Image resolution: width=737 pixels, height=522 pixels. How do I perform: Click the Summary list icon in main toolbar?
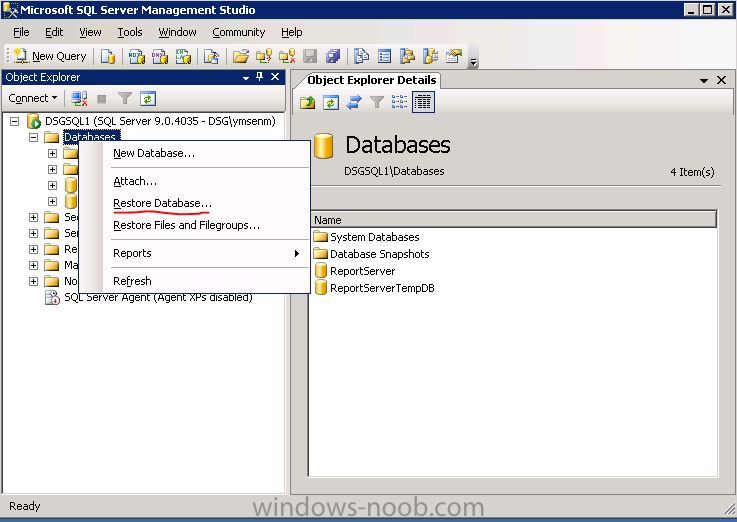(384, 56)
